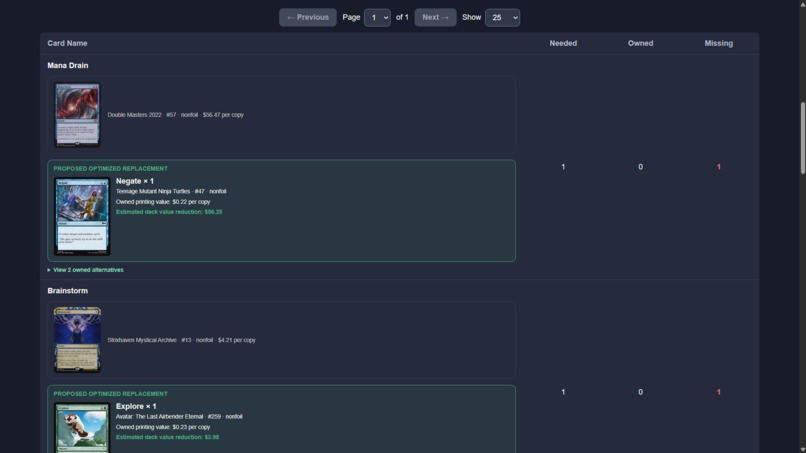Click the Owned column header

click(640, 43)
